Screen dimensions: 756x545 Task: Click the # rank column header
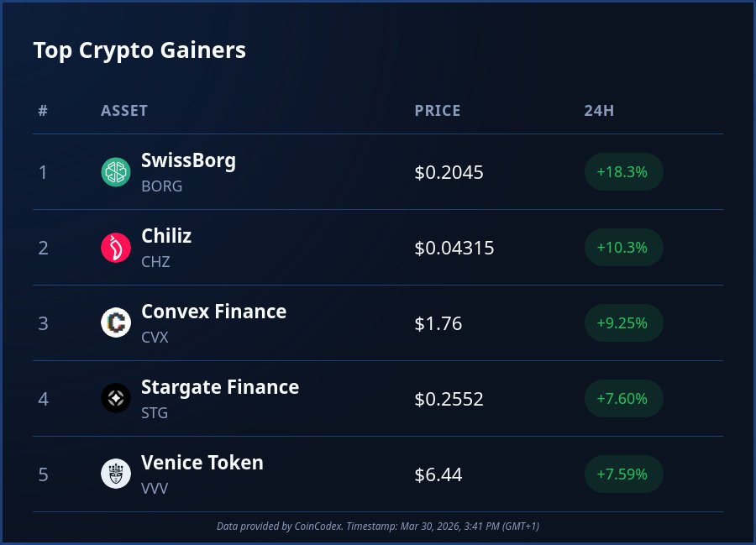click(43, 111)
